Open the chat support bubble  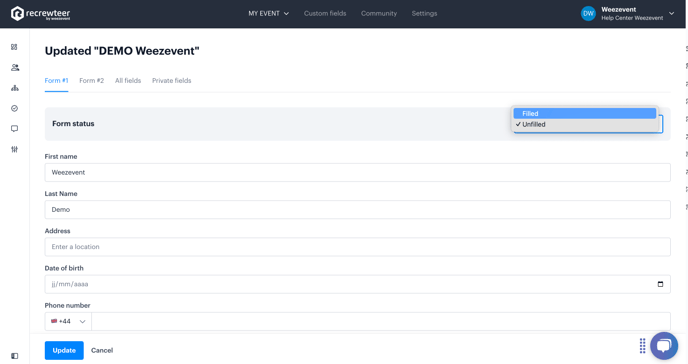[664, 346]
